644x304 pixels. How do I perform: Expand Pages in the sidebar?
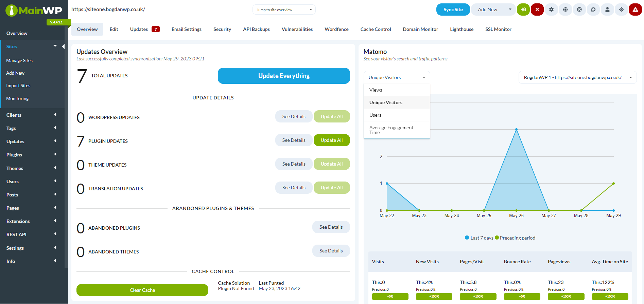pyautogui.click(x=55, y=208)
